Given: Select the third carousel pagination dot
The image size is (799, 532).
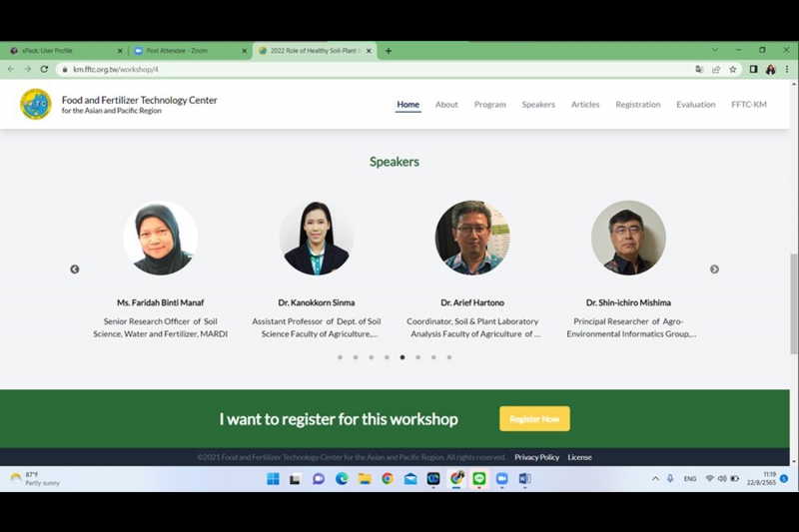Looking at the screenshot, I should pos(371,356).
